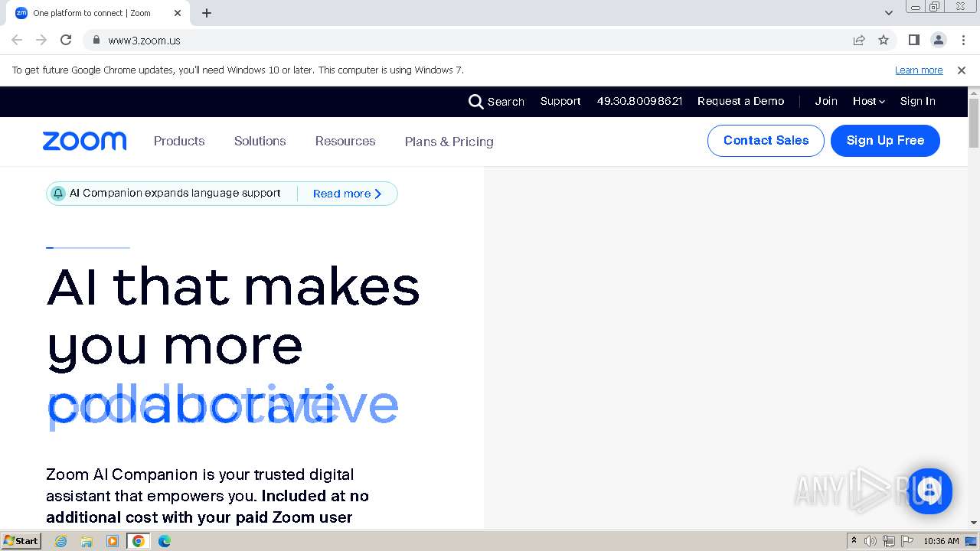Open Chrome profile avatar
Image resolution: width=980 pixels, height=551 pixels.
(939, 40)
